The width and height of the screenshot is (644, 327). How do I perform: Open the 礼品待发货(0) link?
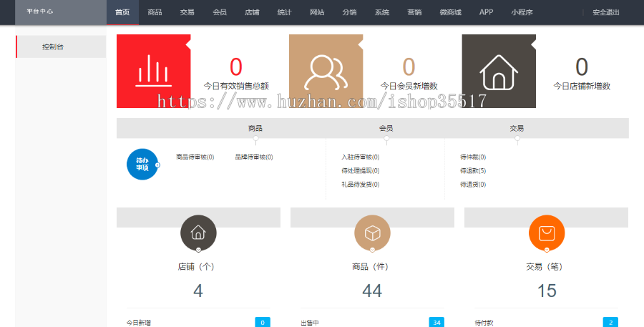(360, 185)
